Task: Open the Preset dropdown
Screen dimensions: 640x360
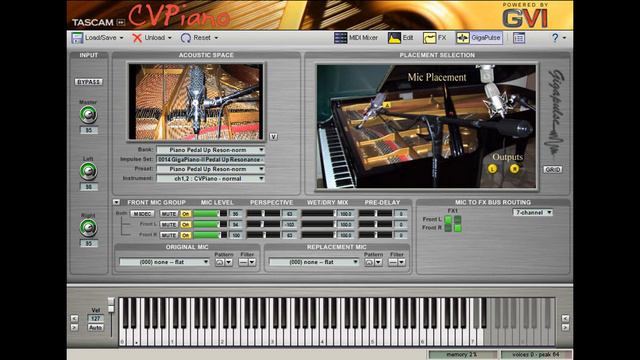Action: 211,169
